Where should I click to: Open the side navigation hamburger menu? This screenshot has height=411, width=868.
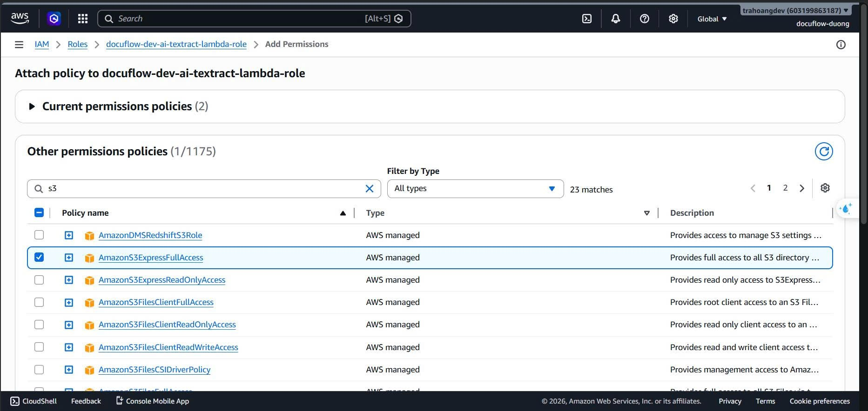19,45
